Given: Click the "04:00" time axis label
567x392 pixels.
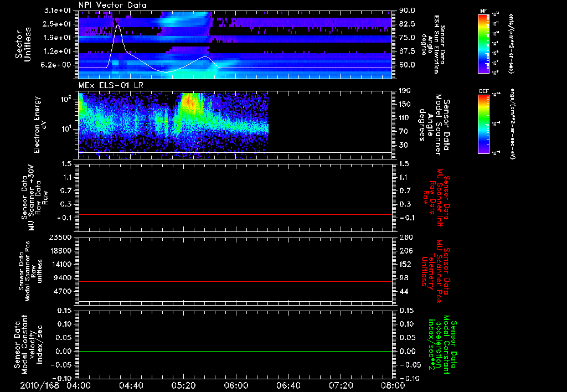Looking at the screenshot, I should pyautogui.click(x=79, y=386).
